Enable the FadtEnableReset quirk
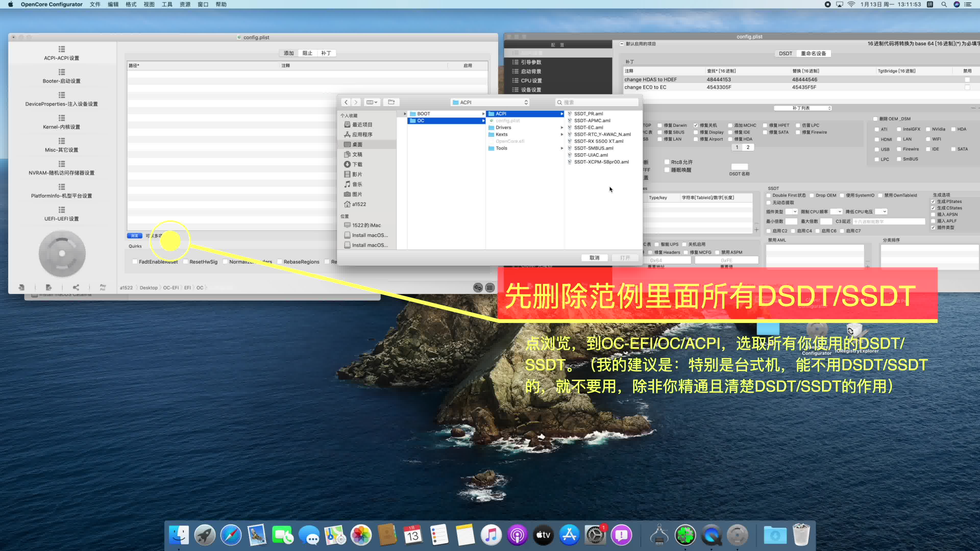980x551 pixels. [136, 262]
